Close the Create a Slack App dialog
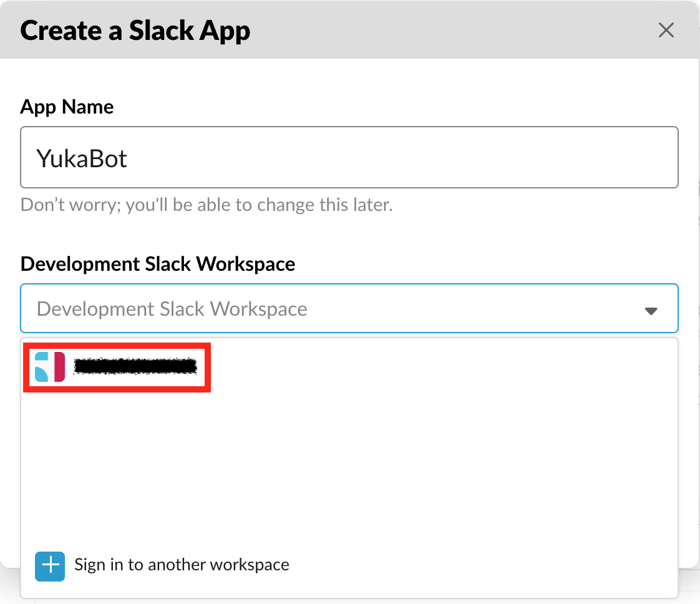Image resolution: width=700 pixels, height=604 pixels. [666, 31]
